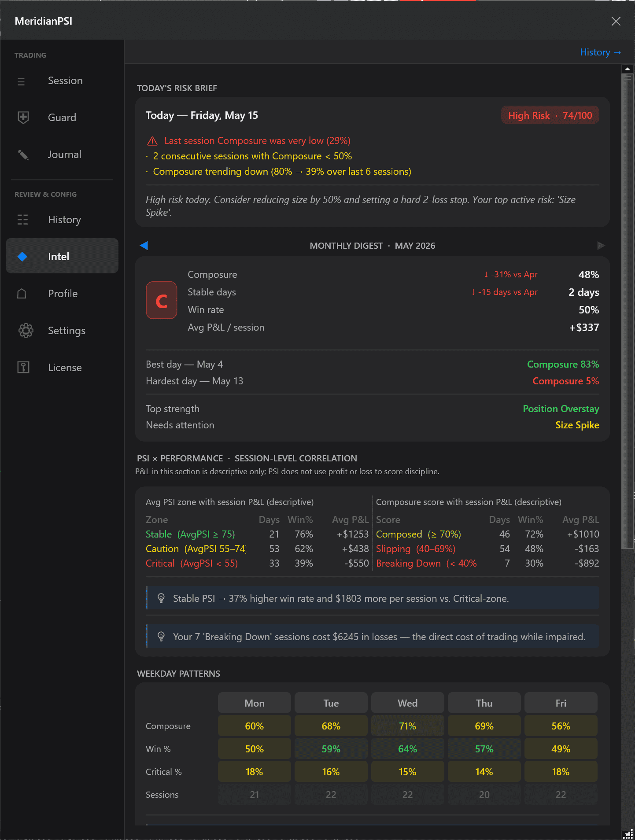
Task: Click the Mon weekday header
Action: click(255, 703)
